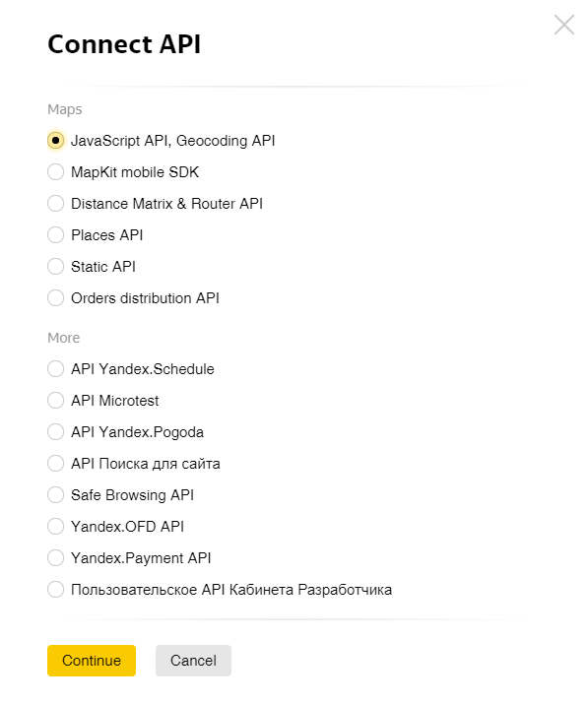The image size is (588, 704).
Task: Close the Connect API dialog
Action: click(564, 25)
